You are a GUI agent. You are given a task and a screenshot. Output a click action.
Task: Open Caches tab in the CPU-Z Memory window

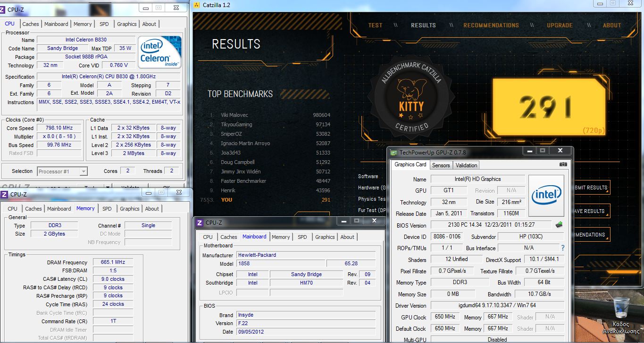[33, 209]
